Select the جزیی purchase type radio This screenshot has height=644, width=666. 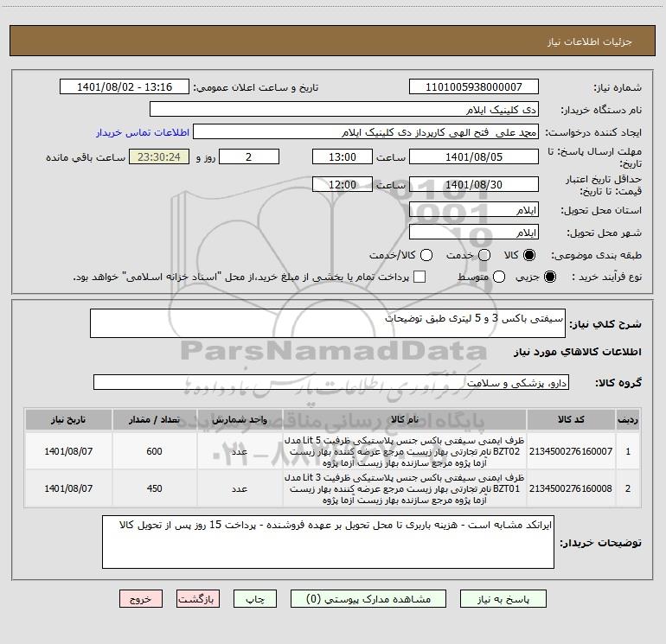[550, 277]
